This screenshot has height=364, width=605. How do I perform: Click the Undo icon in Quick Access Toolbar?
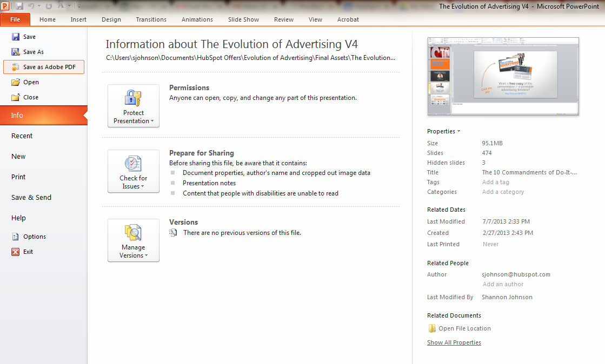click(x=31, y=5)
